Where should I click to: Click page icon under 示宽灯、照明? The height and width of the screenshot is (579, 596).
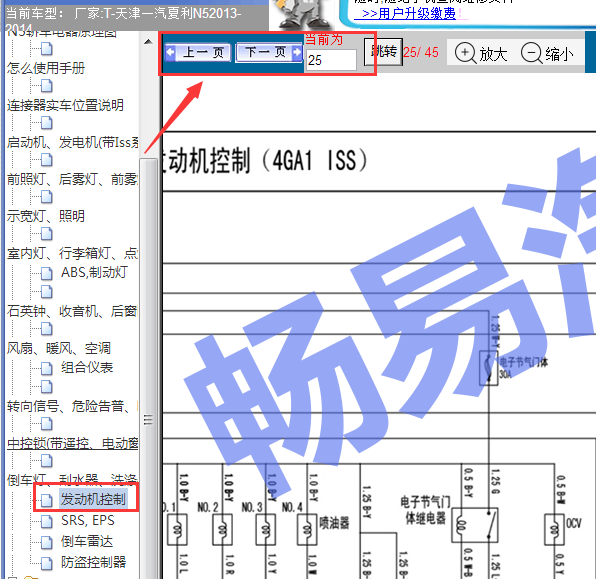pyautogui.click(x=47, y=234)
